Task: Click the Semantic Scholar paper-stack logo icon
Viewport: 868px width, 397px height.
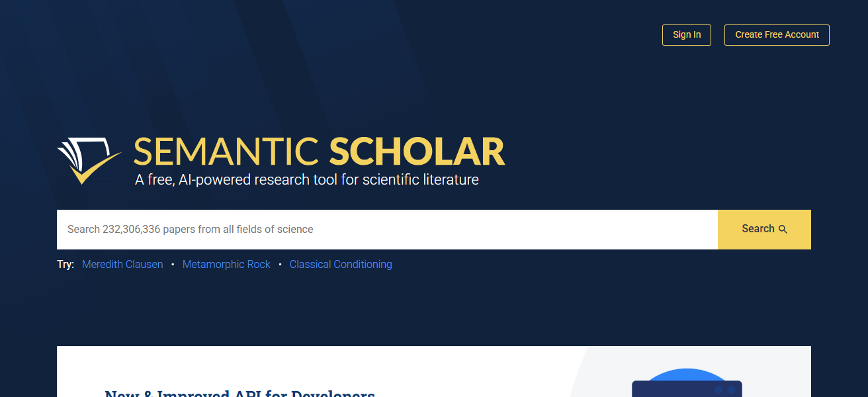Action: (x=89, y=159)
